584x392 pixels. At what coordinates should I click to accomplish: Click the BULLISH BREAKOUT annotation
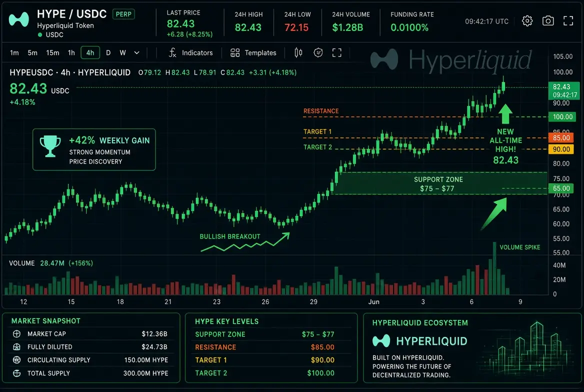click(230, 236)
